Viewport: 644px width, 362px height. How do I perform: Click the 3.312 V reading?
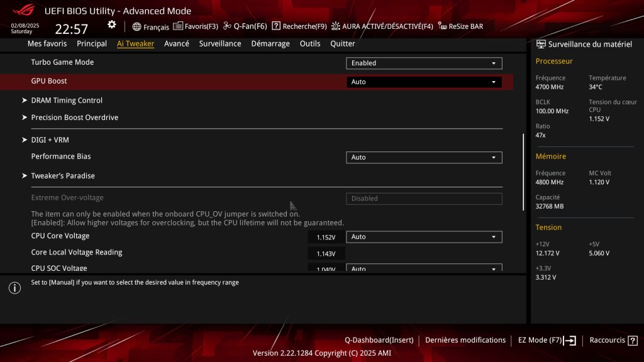[546, 277]
